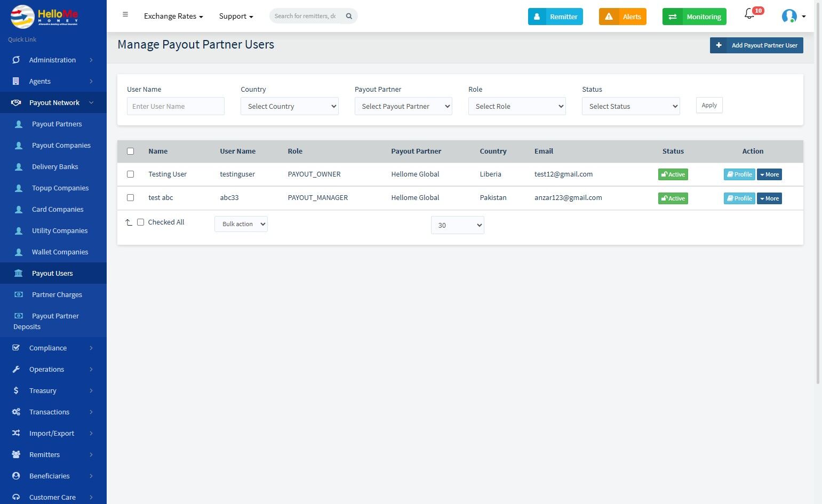
Task: Click the search magnifier icon
Action: click(x=349, y=16)
